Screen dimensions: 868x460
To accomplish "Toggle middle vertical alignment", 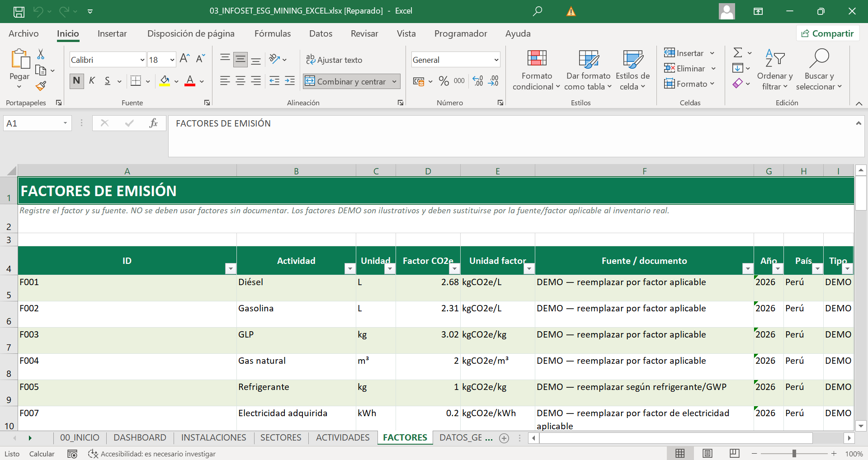I will pos(241,59).
